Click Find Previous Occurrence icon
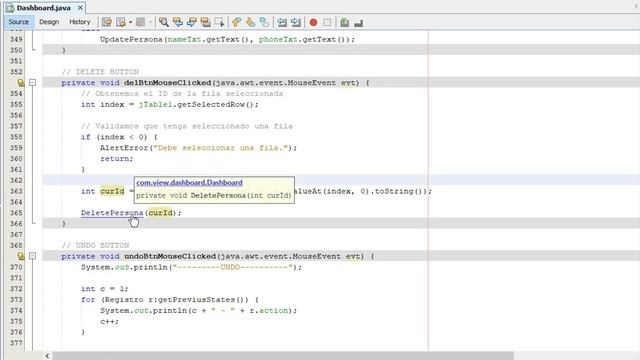 (178, 22)
